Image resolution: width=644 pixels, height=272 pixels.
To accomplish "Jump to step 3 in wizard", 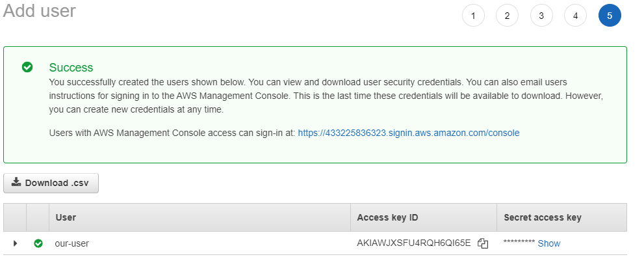I will click(541, 16).
